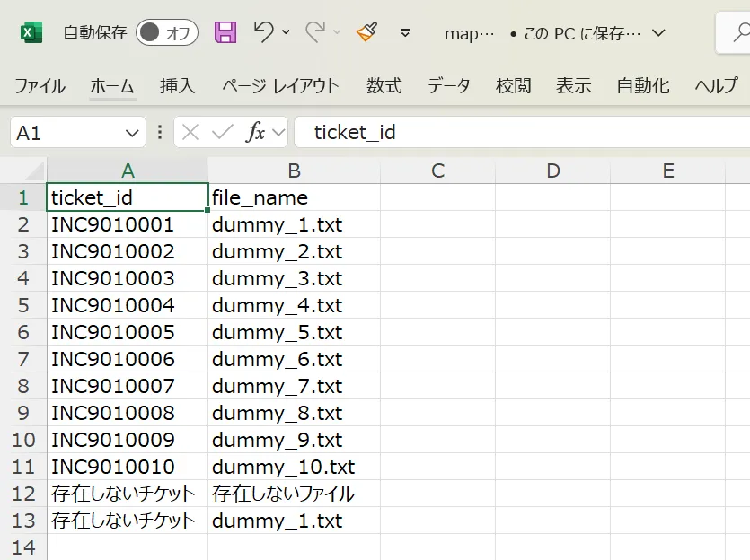Select column A header
The image size is (750, 560).
pyautogui.click(x=128, y=171)
